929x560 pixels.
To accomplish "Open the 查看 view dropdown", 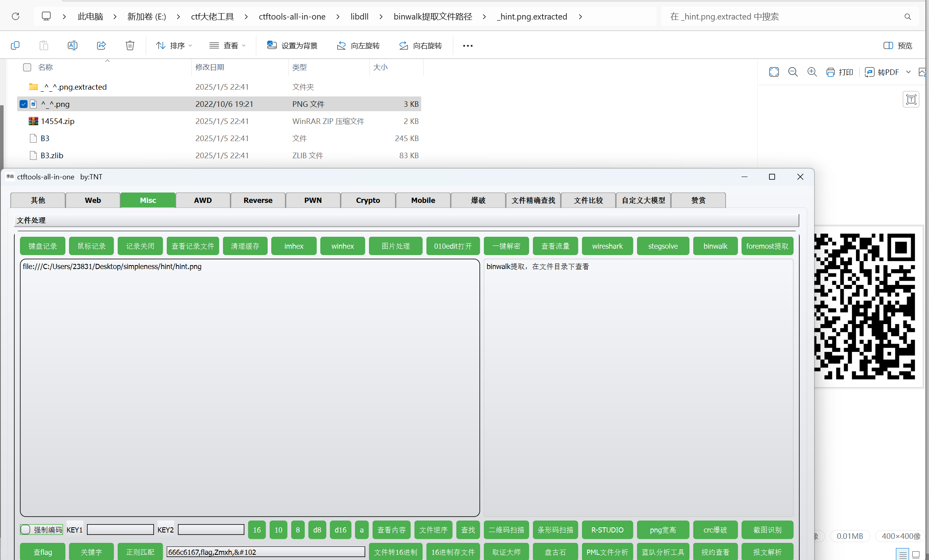I will (x=227, y=45).
